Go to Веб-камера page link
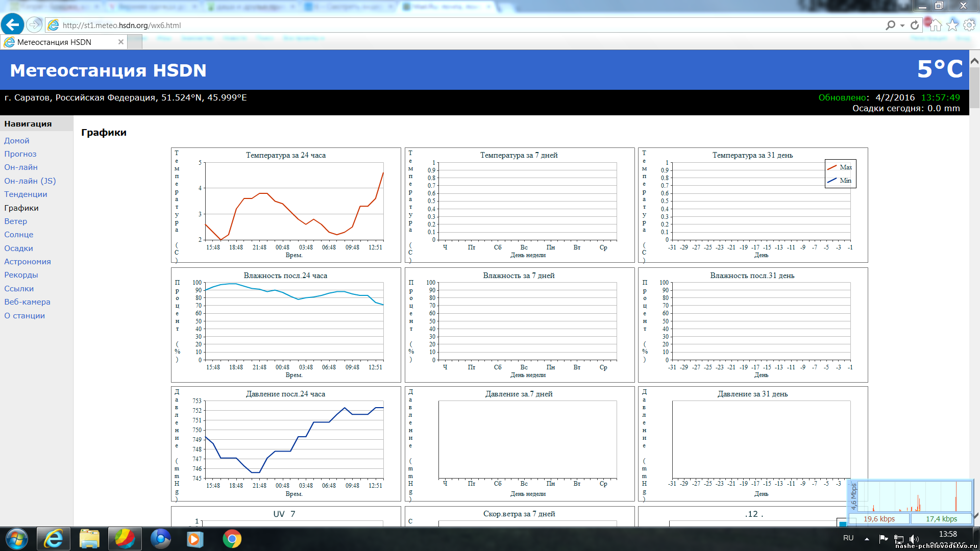The width and height of the screenshot is (980, 551). 27,302
